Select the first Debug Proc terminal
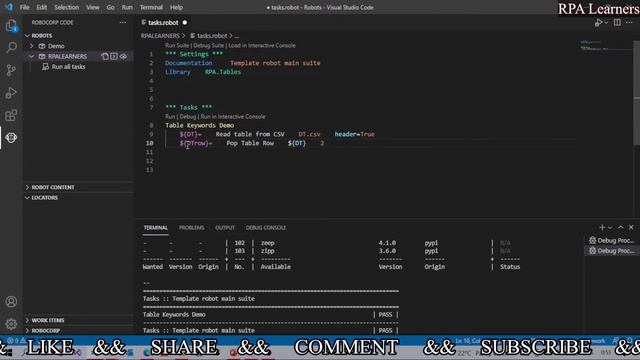Screen dimensions: 640x360 click(611, 240)
